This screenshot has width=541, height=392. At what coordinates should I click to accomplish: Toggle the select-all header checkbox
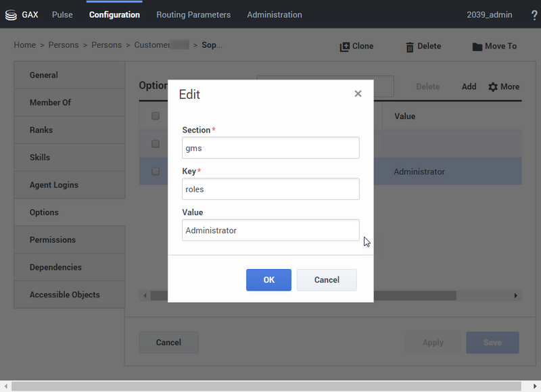[x=156, y=116]
